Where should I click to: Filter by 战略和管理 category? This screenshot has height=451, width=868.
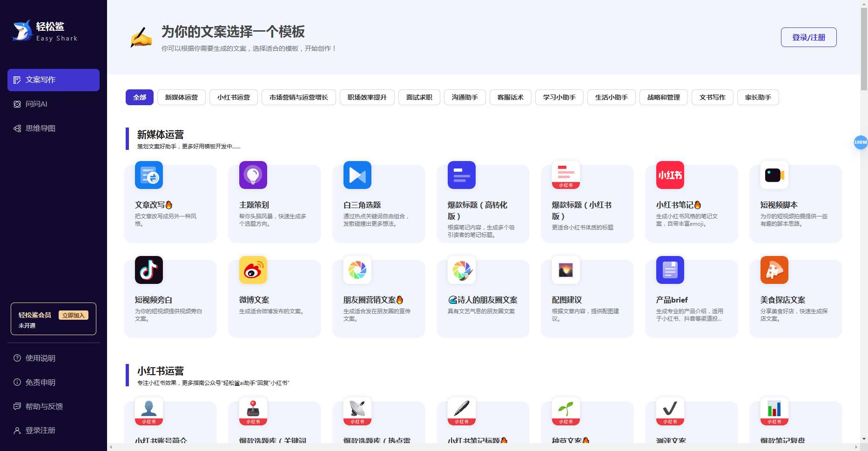tap(664, 97)
